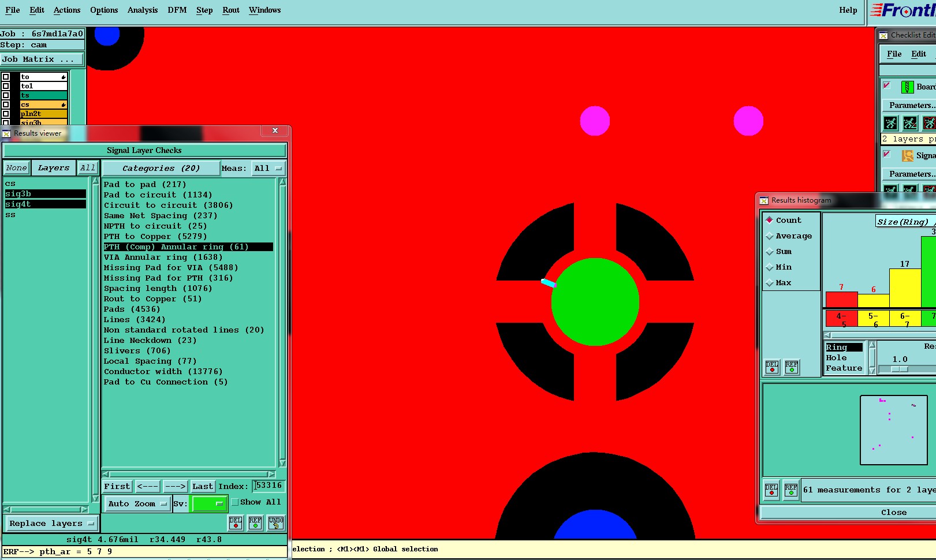This screenshot has height=560, width=936.
Task: Open the Auto Zoom dropdown
Action: [x=137, y=503]
